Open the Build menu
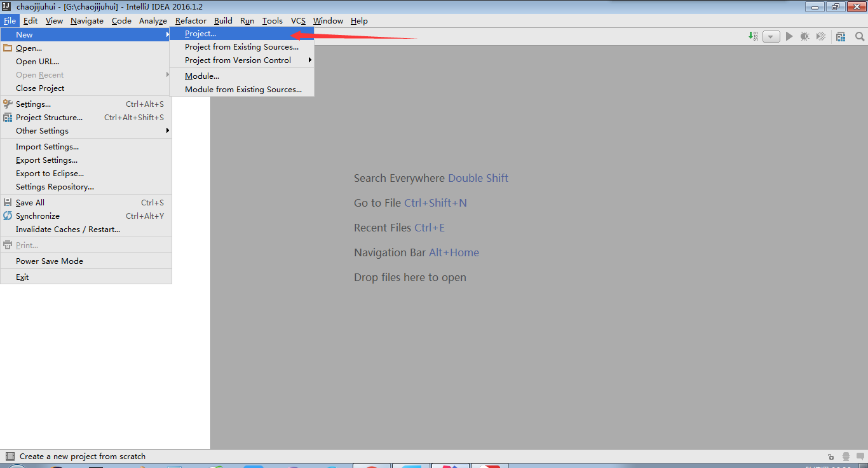The width and height of the screenshot is (868, 468). click(x=223, y=21)
